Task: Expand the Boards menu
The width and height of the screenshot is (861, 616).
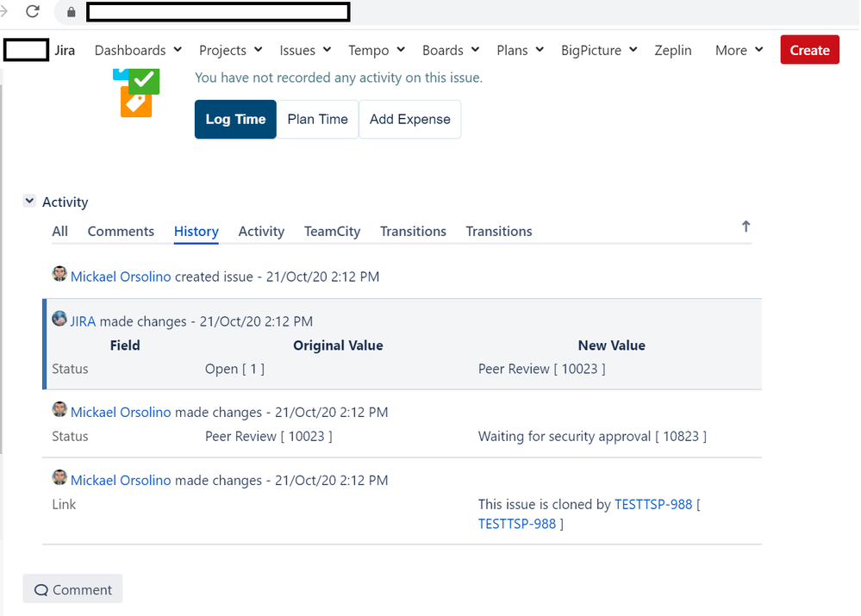Action: pyautogui.click(x=451, y=50)
